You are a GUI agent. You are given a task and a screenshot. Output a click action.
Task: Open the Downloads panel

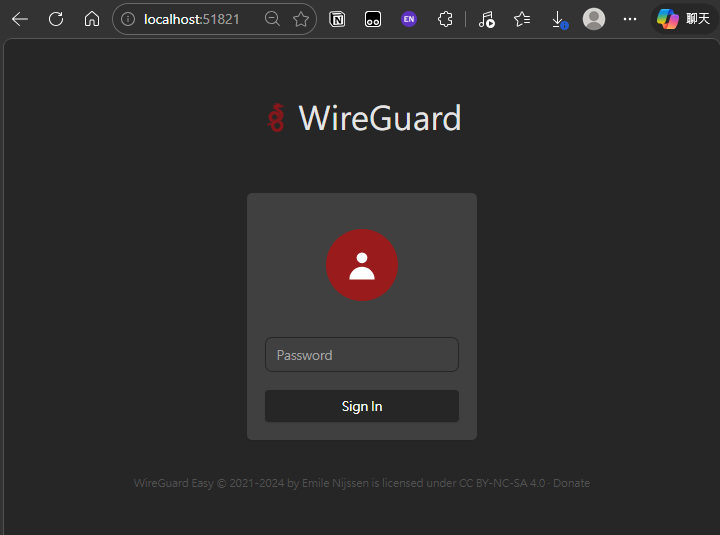(559, 19)
